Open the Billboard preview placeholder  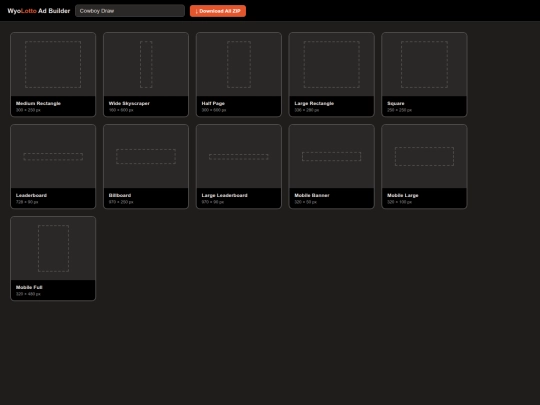pos(146,156)
